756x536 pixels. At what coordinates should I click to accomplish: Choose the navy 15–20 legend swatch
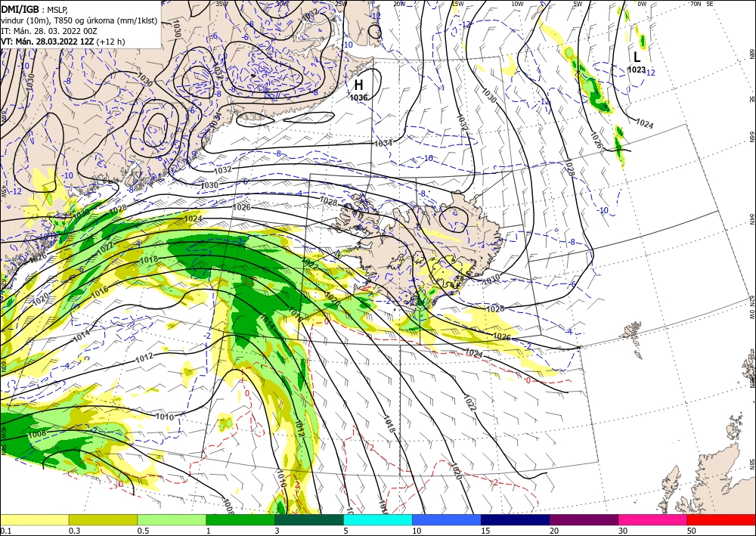click(516, 519)
